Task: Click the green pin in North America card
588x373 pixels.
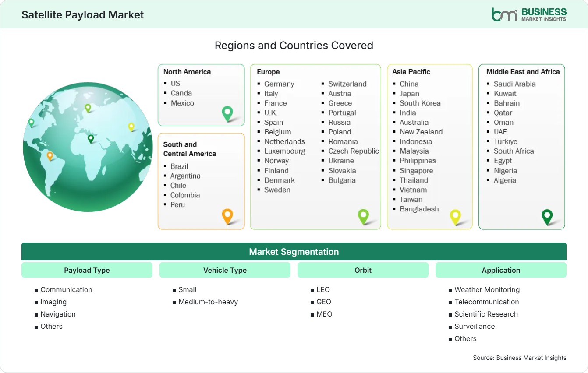Action: 227,113
